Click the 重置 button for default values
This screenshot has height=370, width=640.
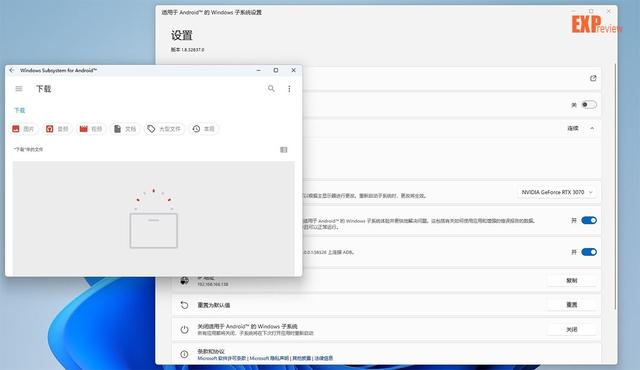coord(571,305)
